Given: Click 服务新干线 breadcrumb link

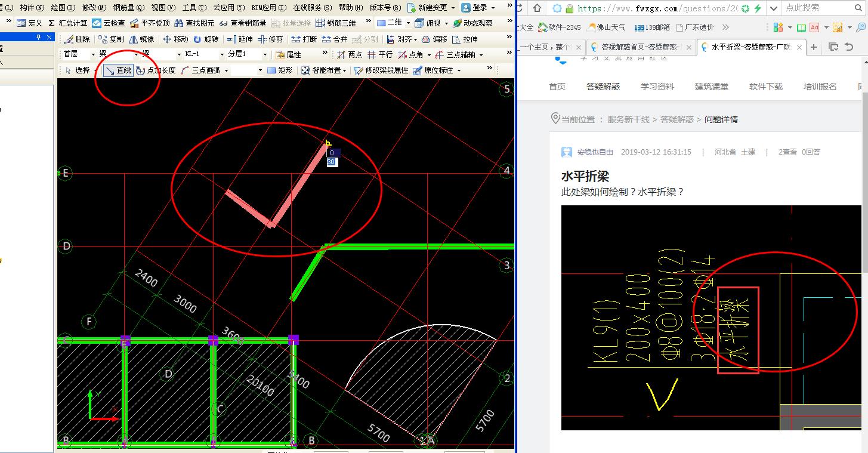Looking at the screenshot, I should (628, 119).
